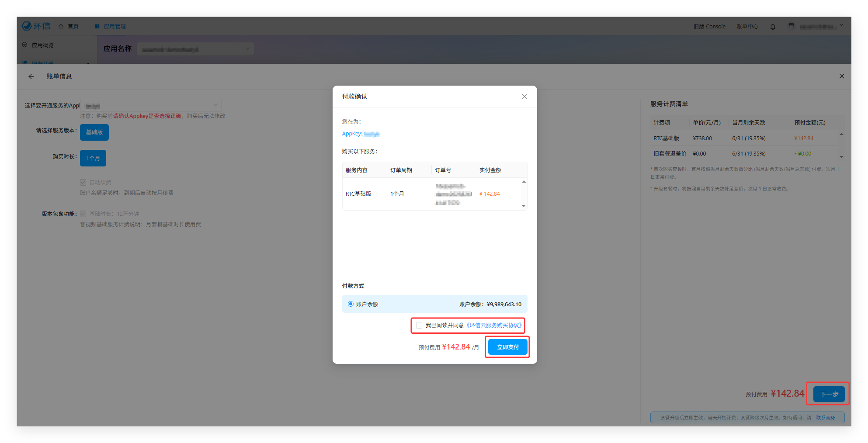The height and width of the screenshot is (443, 868).
Task: Click the 应用概览 sidebar icon
Action: pyautogui.click(x=24, y=45)
